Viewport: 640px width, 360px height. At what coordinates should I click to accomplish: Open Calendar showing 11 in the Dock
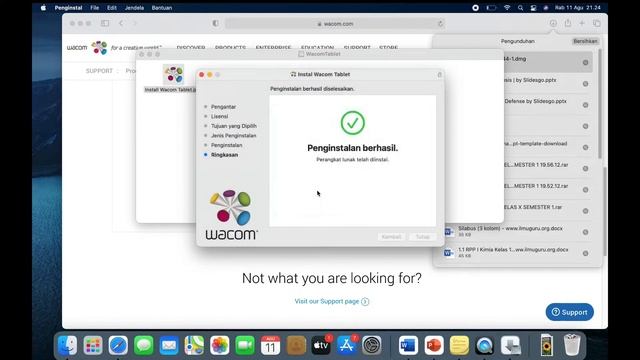(x=270, y=345)
